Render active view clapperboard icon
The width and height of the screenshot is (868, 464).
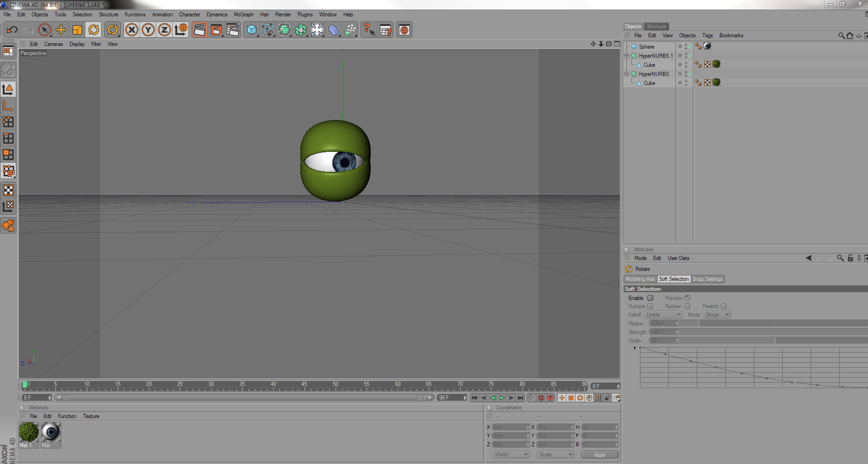(x=199, y=30)
